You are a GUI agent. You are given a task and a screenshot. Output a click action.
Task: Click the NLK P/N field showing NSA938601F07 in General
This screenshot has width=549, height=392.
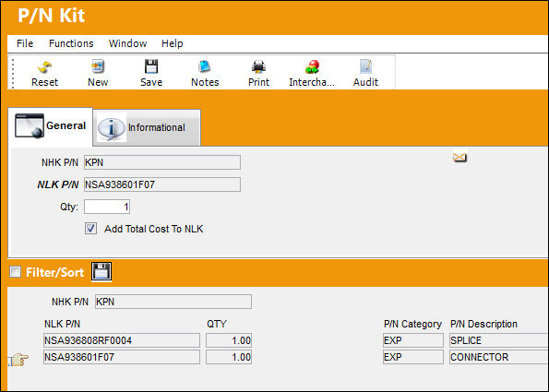(162, 184)
